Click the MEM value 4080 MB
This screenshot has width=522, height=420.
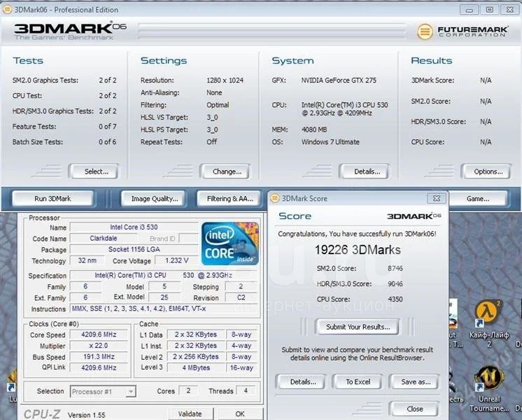pos(314,129)
